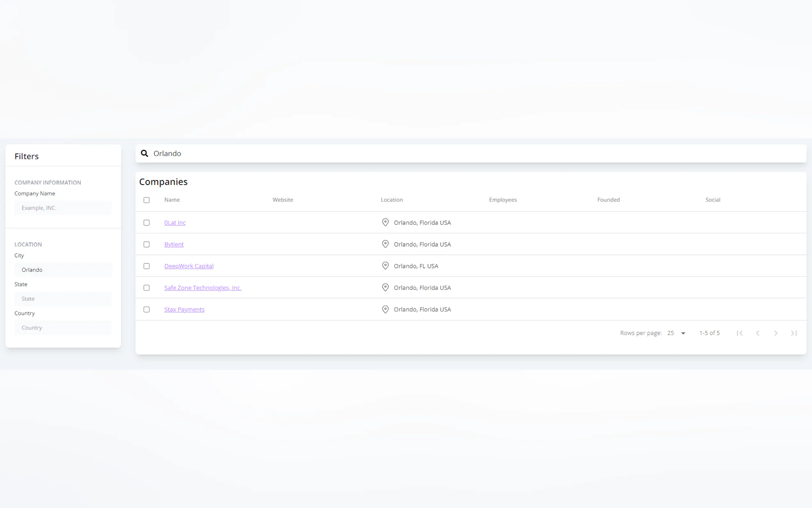This screenshot has width=812, height=508.
Task: Select the Bytient row checkbox
Action: pos(146,244)
